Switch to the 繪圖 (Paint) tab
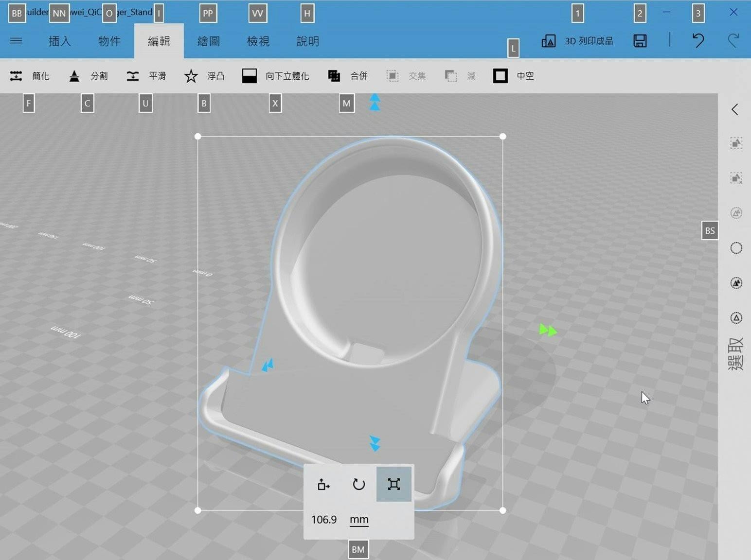Screen dimensions: 751x560 pyautogui.click(x=208, y=41)
